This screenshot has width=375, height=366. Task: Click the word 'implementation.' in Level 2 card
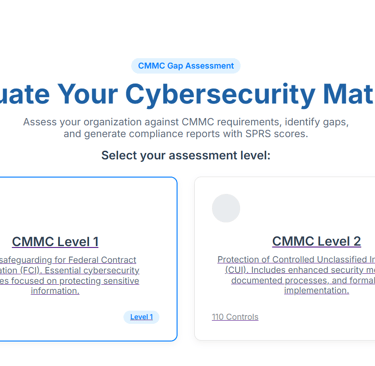click(x=316, y=291)
